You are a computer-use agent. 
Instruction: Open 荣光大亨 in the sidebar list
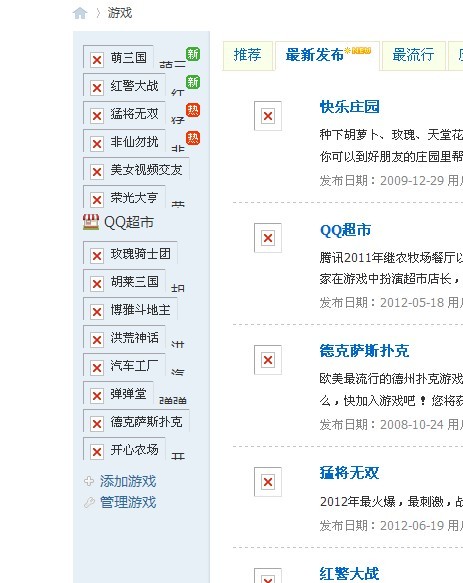pyautogui.click(x=134, y=198)
